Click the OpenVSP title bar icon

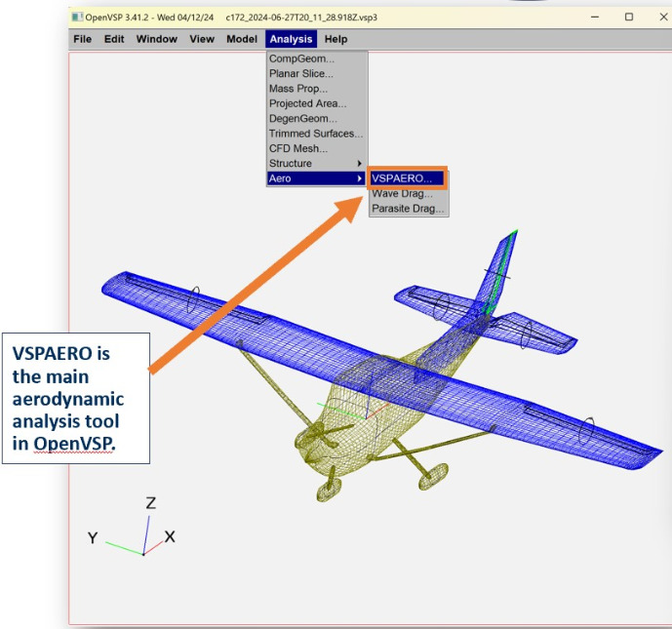[x=77, y=17]
